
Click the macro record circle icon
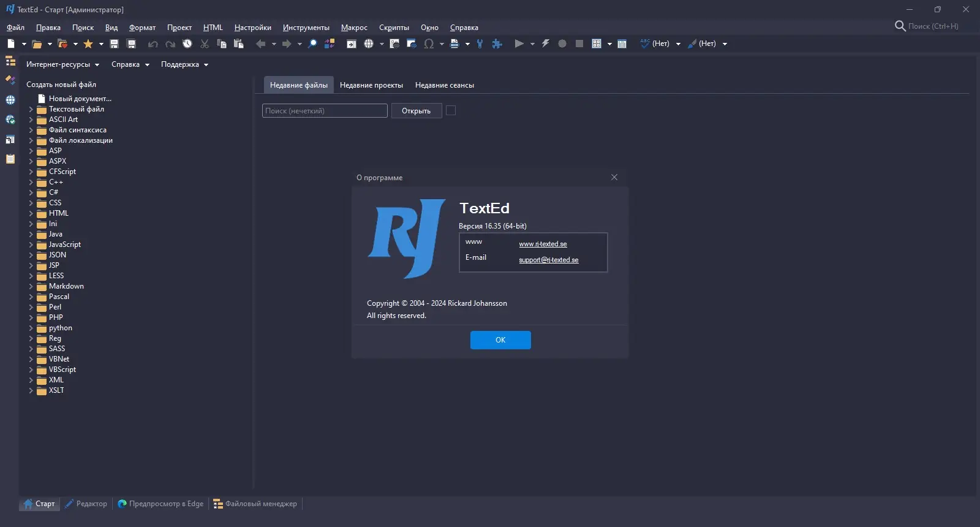tap(562, 44)
